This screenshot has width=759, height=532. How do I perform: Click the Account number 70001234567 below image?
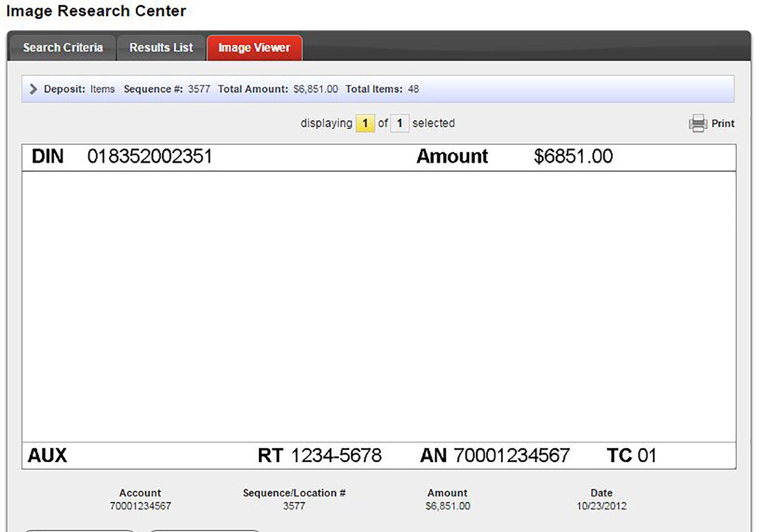(x=141, y=506)
